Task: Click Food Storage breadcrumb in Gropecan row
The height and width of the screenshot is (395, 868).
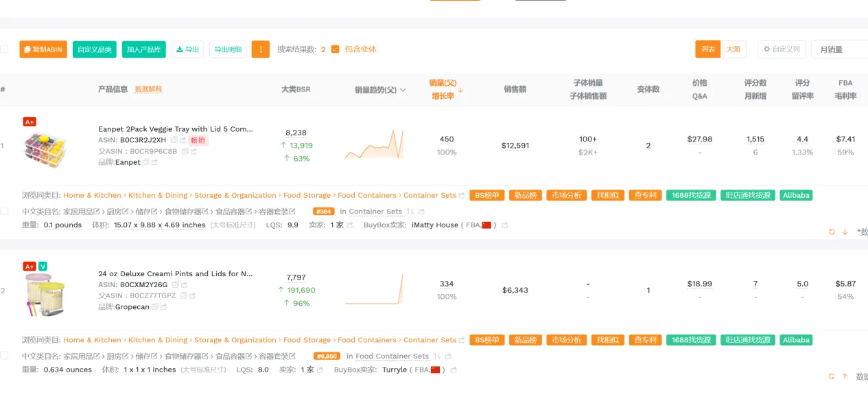Action: click(307, 340)
